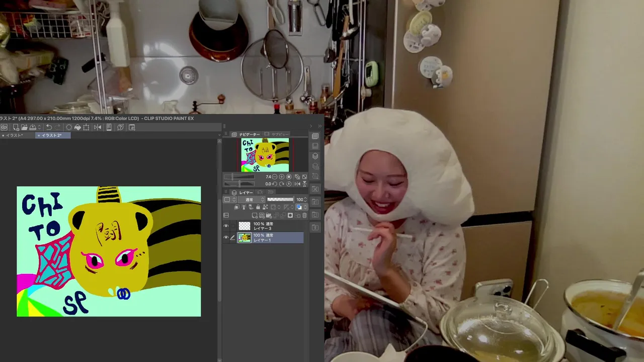
Task: Reset canvas zoom to 100%
Action: pyautogui.click(x=289, y=177)
